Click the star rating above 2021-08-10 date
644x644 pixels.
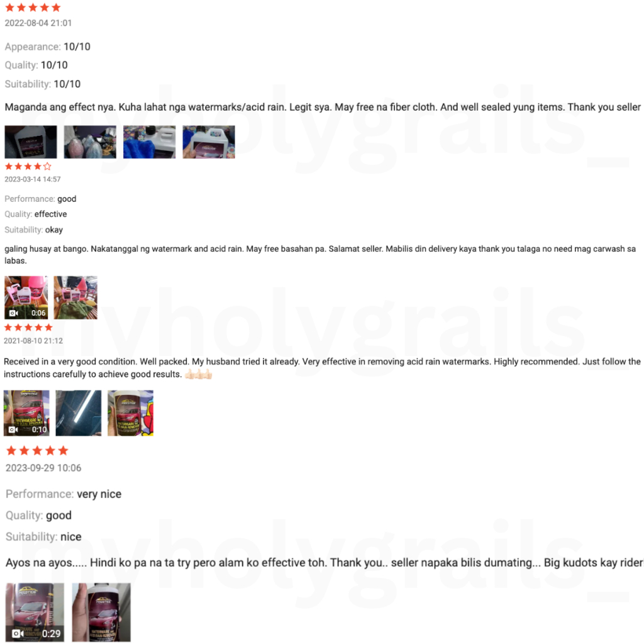[28, 327]
